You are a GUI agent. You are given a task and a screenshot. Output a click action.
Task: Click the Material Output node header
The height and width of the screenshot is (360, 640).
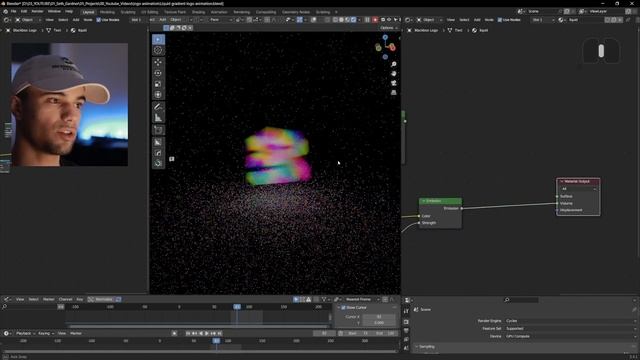click(x=578, y=181)
